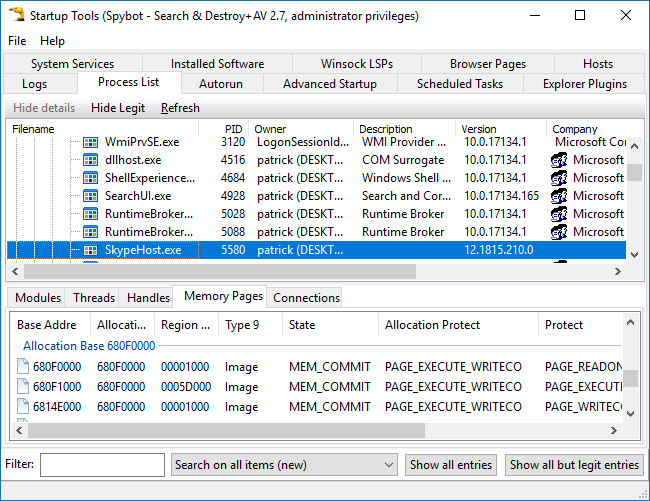Image resolution: width=650 pixels, height=501 pixels.
Task: Open the File menu
Action: (x=17, y=41)
